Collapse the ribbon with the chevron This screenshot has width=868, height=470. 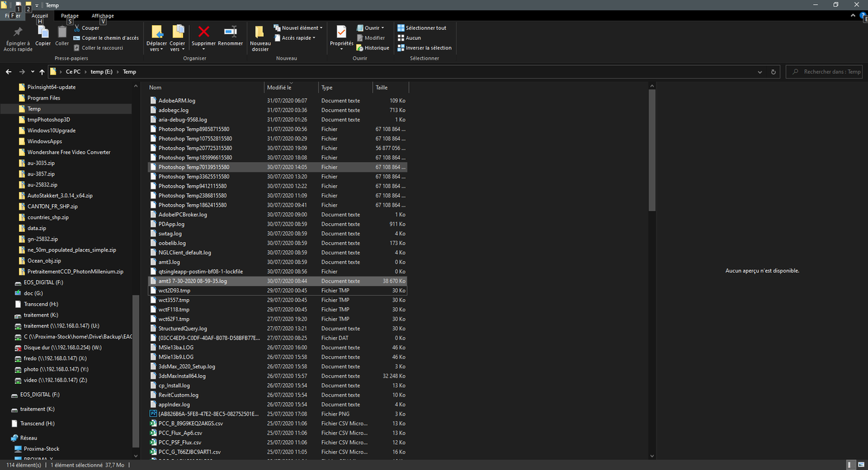coord(852,16)
